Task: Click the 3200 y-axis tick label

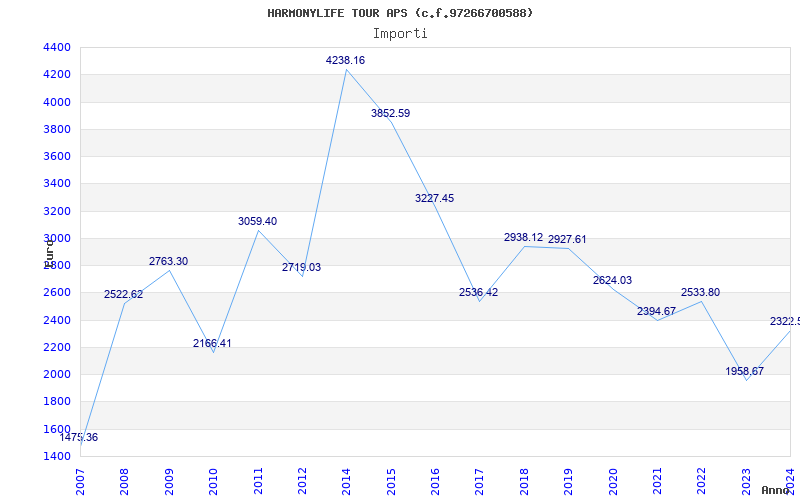Action: (x=57, y=211)
